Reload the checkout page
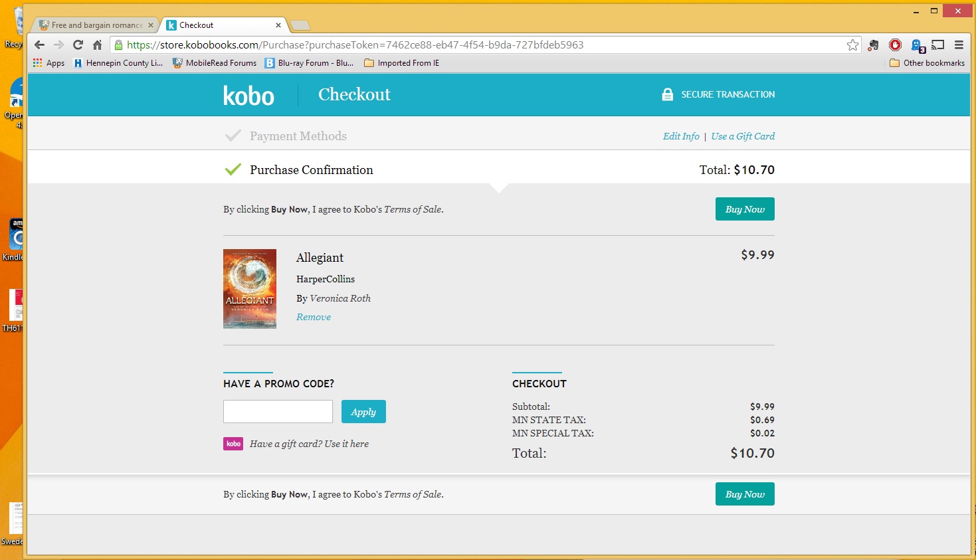Screen dimensions: 976x560 78,45
